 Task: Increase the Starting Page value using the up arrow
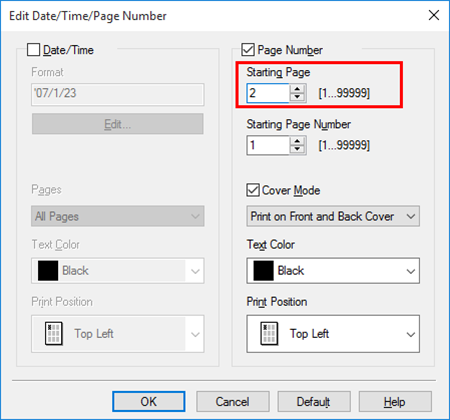pos(297,89)
